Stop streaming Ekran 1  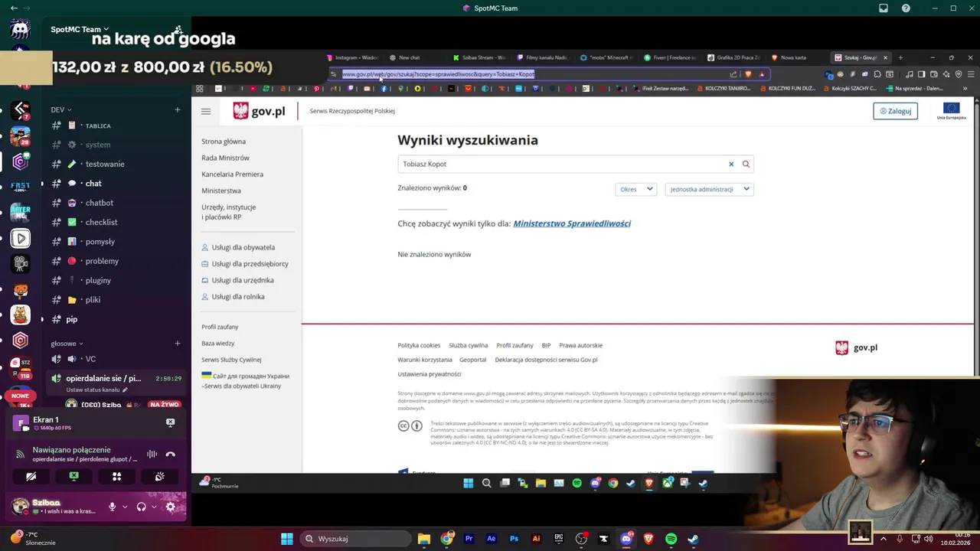tap(171, 422)
